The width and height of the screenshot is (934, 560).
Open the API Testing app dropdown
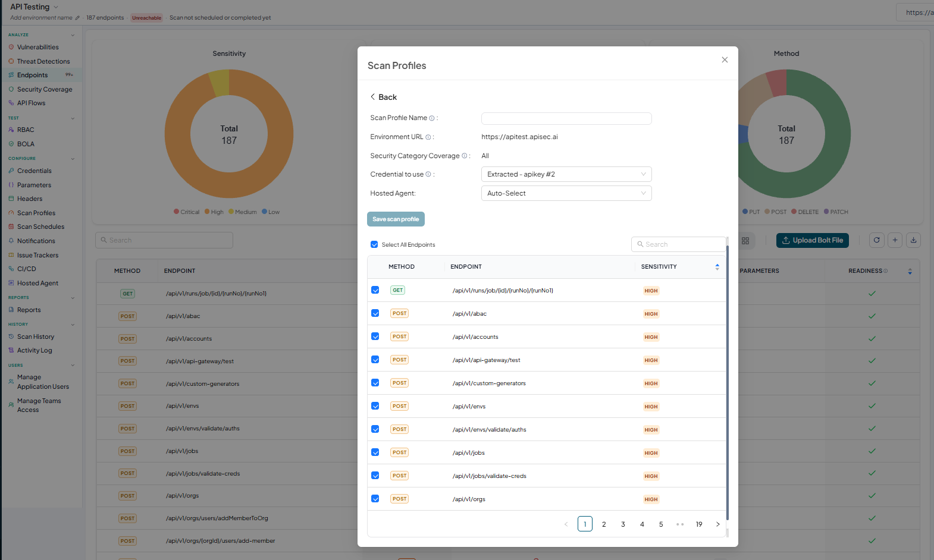coord(35,7)
